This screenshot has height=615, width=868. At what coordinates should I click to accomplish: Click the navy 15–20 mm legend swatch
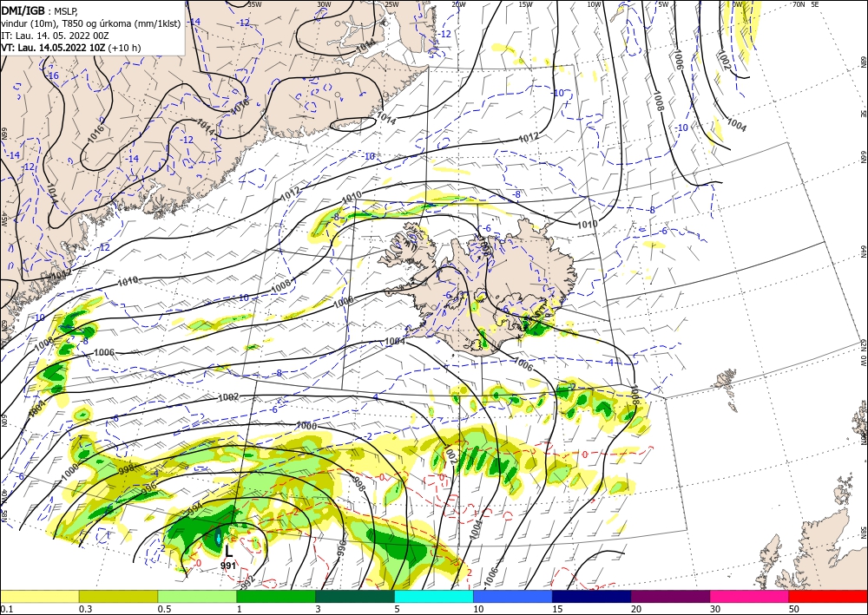[592, 596]
